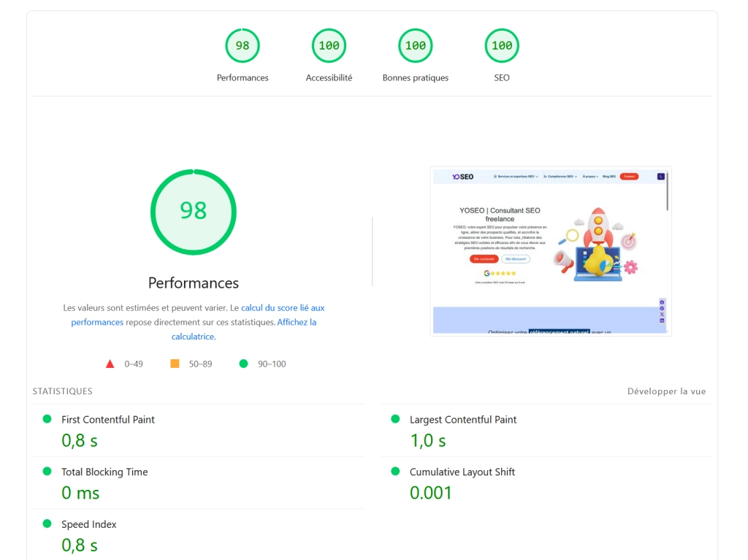Click the YOSEO page screenshot thumbnail
This screenshot has width=748, height=560.
click(550, 250)
